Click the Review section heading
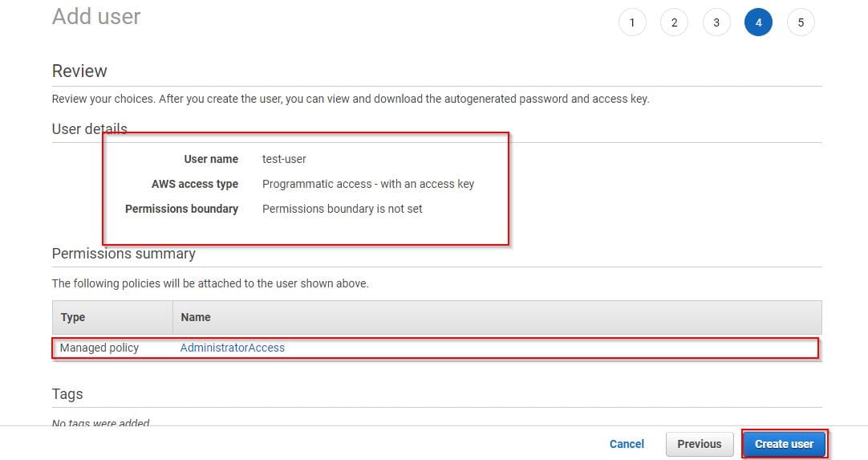868x460 pixels. [79, 71]
